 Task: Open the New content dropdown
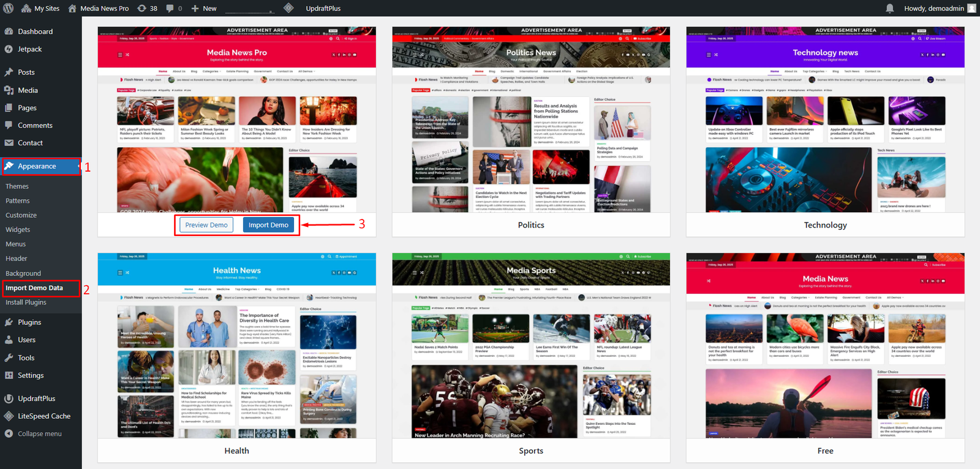[204, 8]
